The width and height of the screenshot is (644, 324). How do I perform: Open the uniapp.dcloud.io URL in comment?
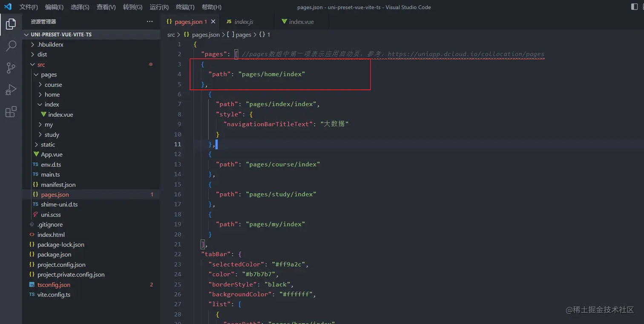click(466, 54)
